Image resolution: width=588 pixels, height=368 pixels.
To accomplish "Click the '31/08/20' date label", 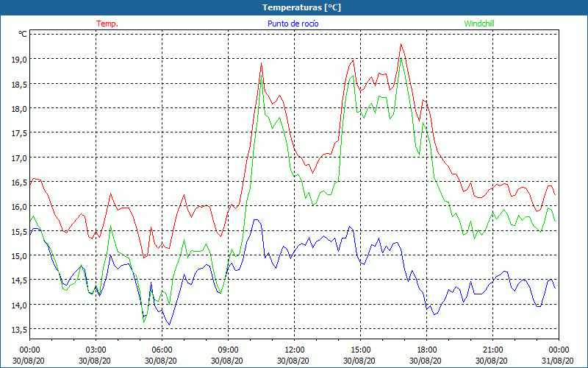I will coord(559,361).
